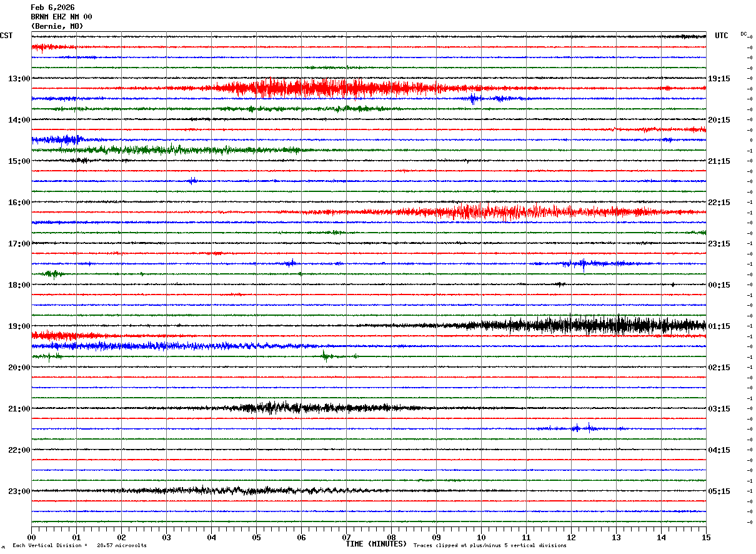Click minute tick label '13' on time axis

pos(617,537)
